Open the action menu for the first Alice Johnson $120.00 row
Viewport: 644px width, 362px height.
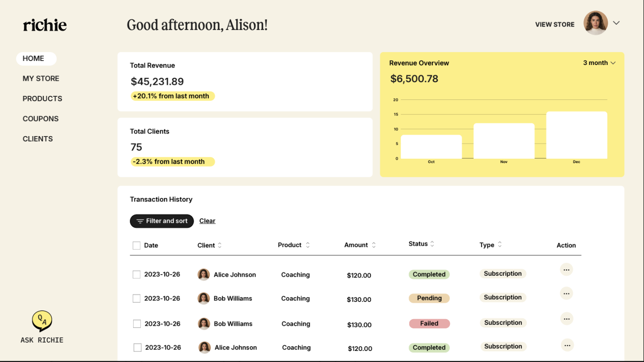pyautogui.click(x=567, y=269)
